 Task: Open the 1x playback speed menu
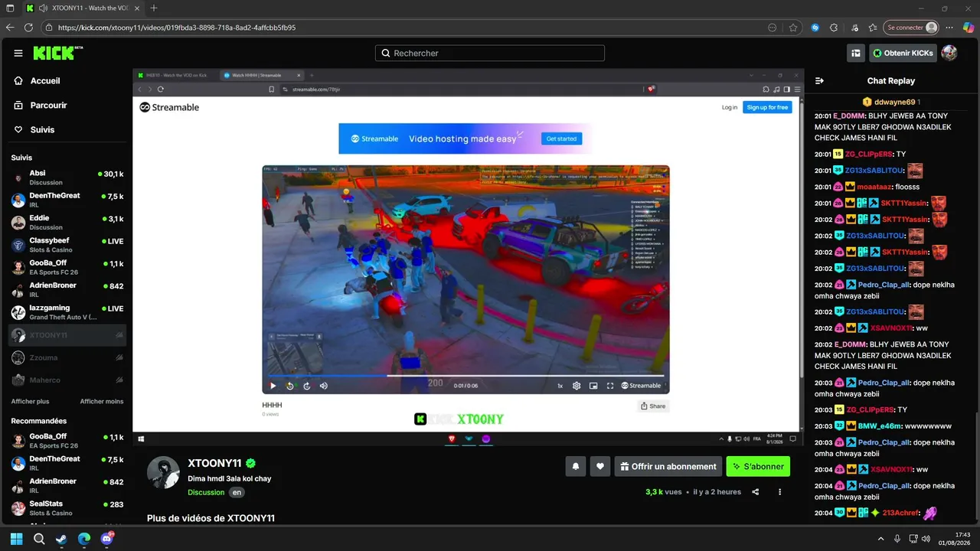tap(560, 386)
